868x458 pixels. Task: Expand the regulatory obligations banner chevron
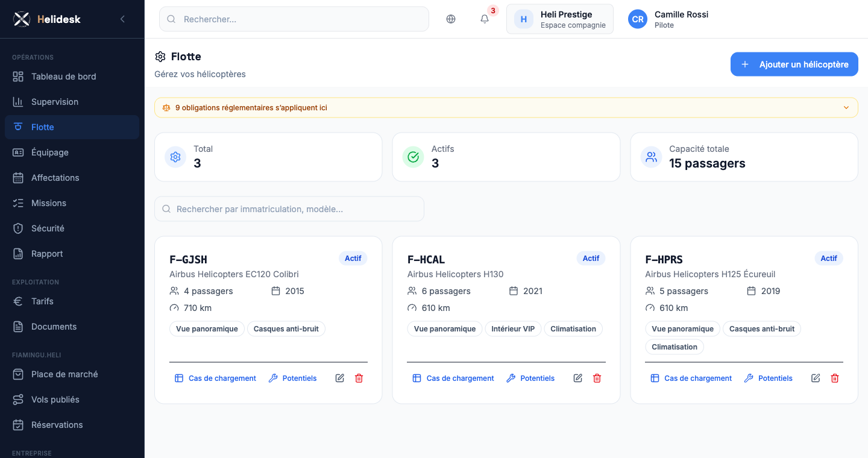point(846,108)
